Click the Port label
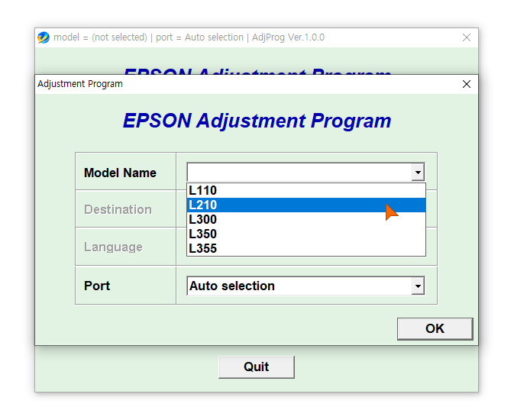The height and width of the screenshot is (420, 514). click(97, 286)
